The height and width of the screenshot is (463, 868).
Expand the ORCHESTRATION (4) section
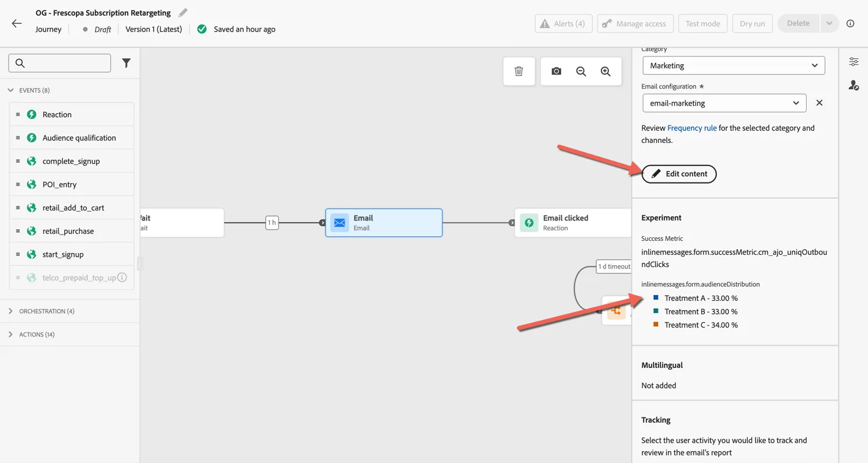pos(10,311)
